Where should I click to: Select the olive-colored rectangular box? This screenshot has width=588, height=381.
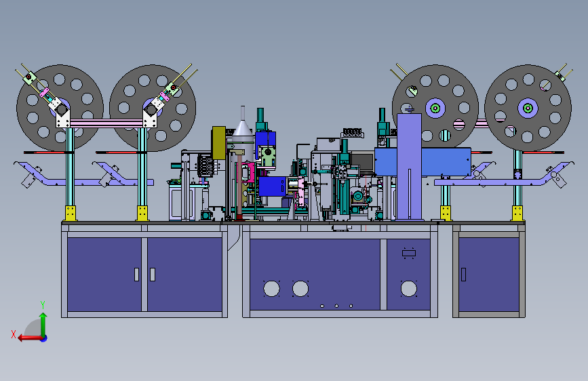point(218,143)
